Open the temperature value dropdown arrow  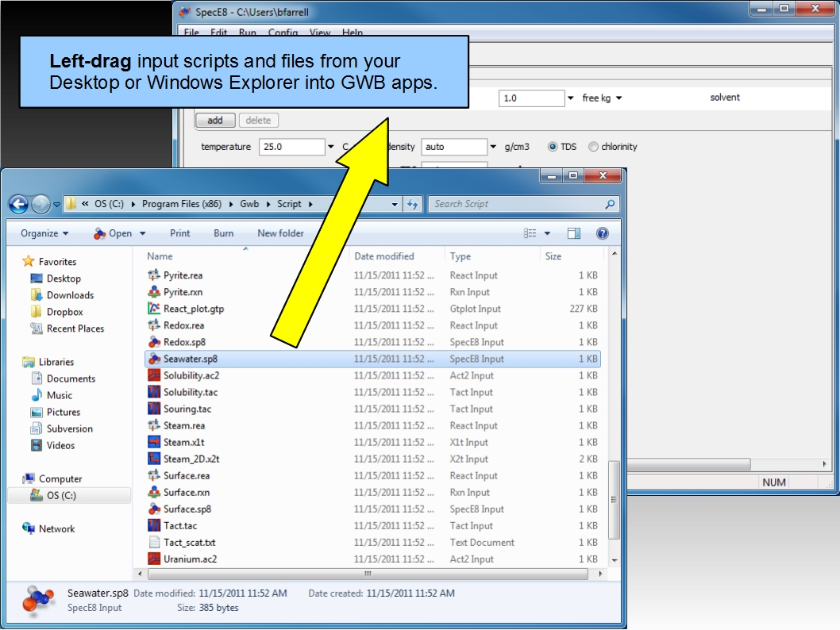[x=331, y=147]
